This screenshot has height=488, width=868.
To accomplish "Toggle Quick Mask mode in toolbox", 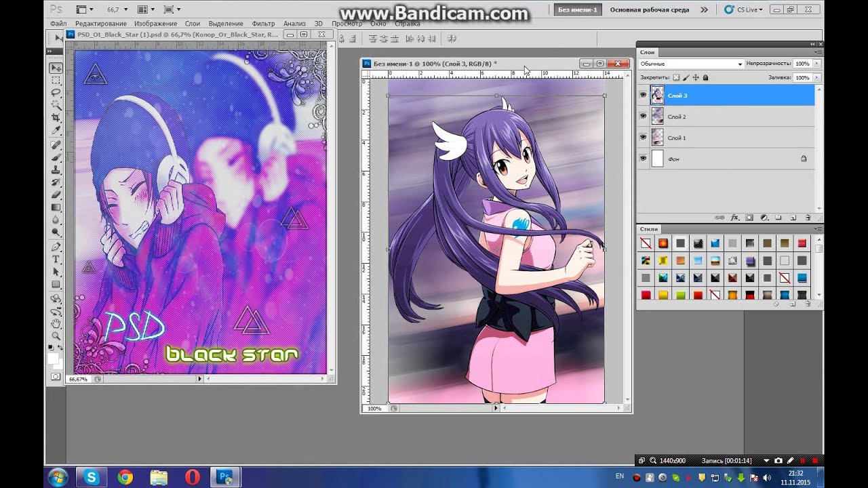I will [56, 376].
